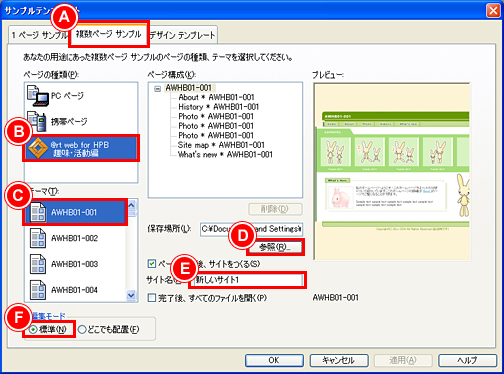Click the 適用(A) button
504x374 pixels.
[x=403, y=360]
